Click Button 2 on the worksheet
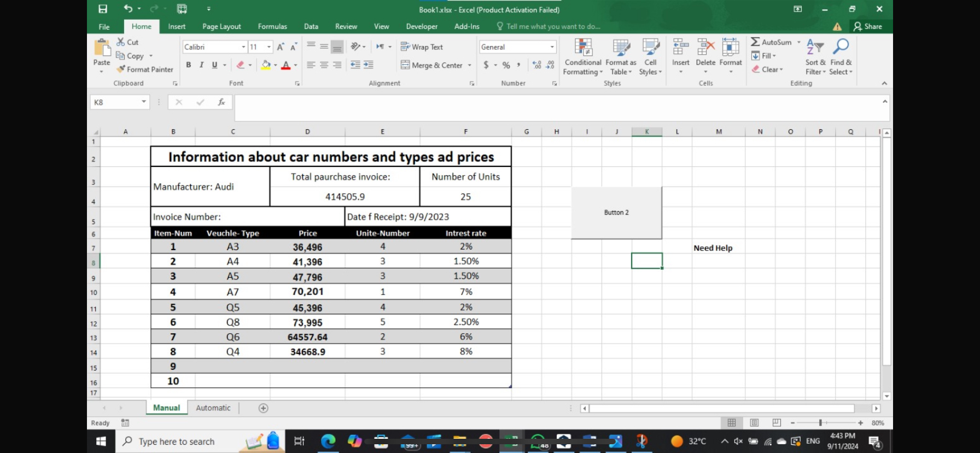This screenshot has width=980, height=453. (x=616, y=213)
